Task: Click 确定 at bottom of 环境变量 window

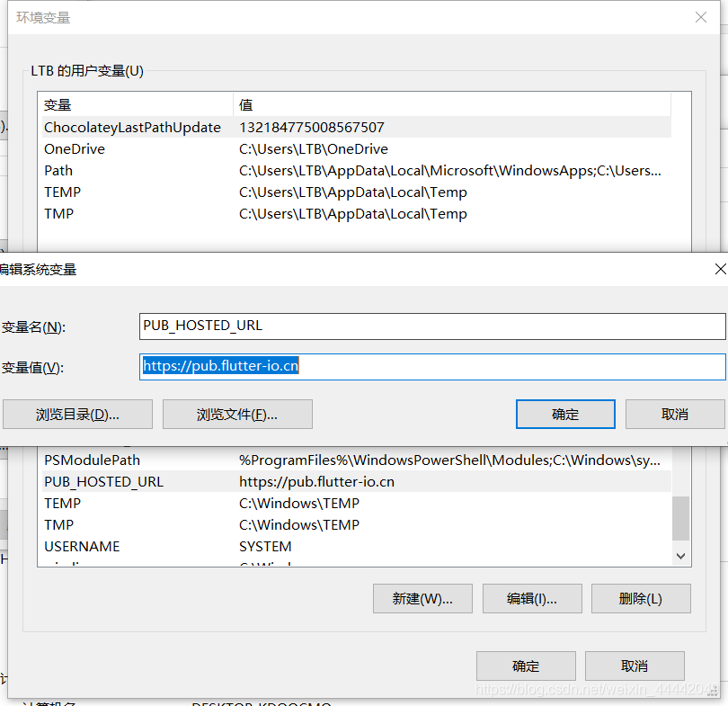Action: (x=526, y=666)
